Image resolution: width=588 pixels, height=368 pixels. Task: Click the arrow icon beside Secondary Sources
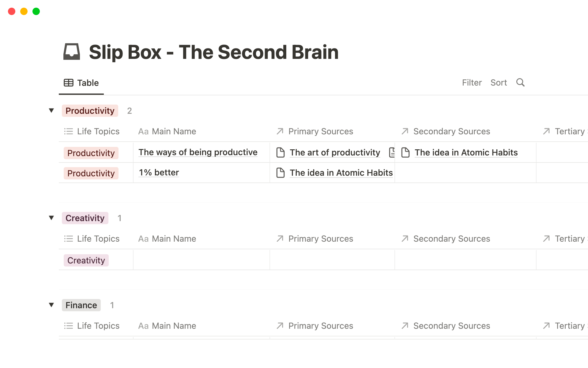click(x=405, y=131)
